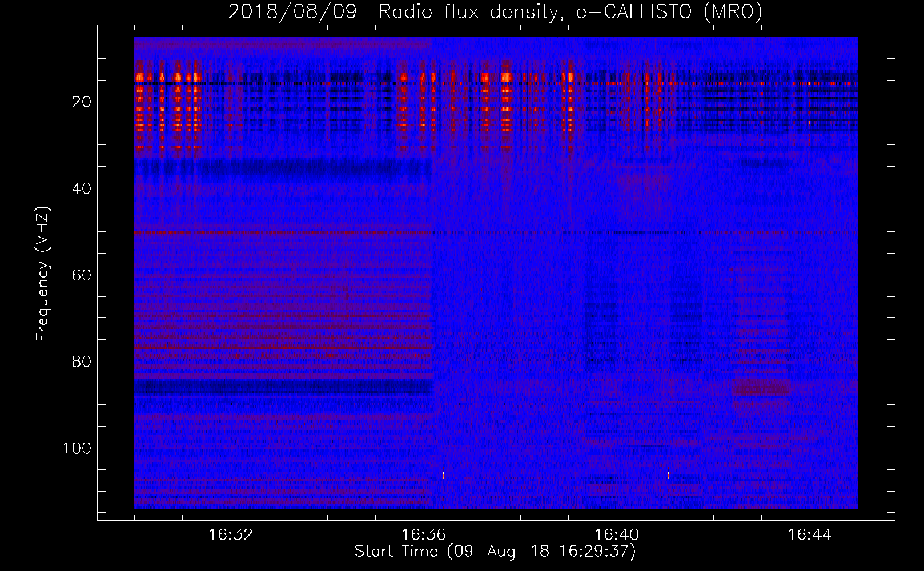Click the '16:32' time tick label
Screen dimensions: 924x571
tap(231, 535)
